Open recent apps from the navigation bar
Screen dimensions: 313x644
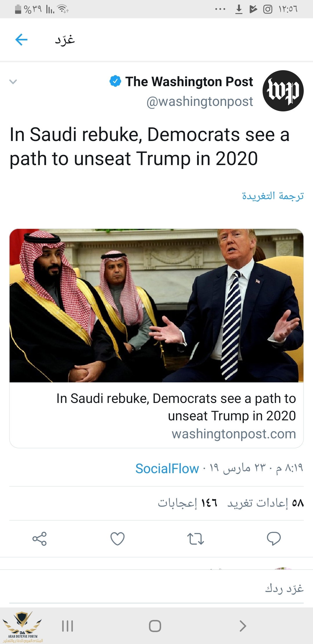68,626
